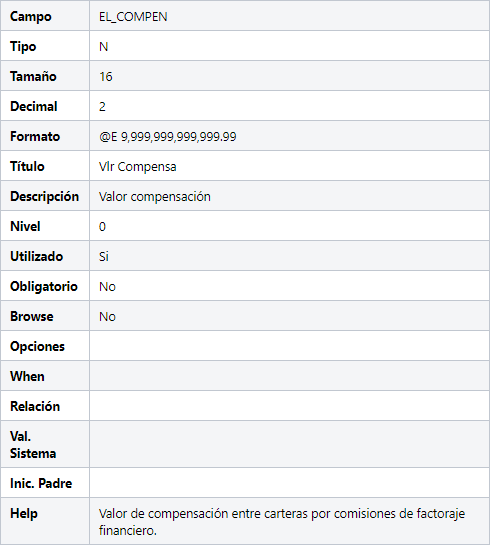Select the Obligatorio value No
The height and width of the screenshot is (545, 490).
point(107,287)
